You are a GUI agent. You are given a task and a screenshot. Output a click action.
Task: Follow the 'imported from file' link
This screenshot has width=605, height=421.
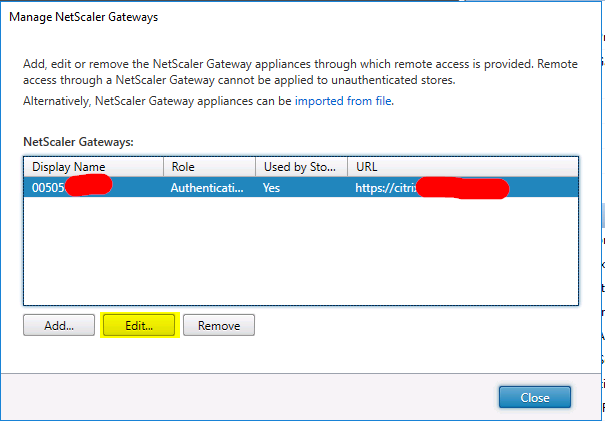pyautogui.click(x=343, y=101)
